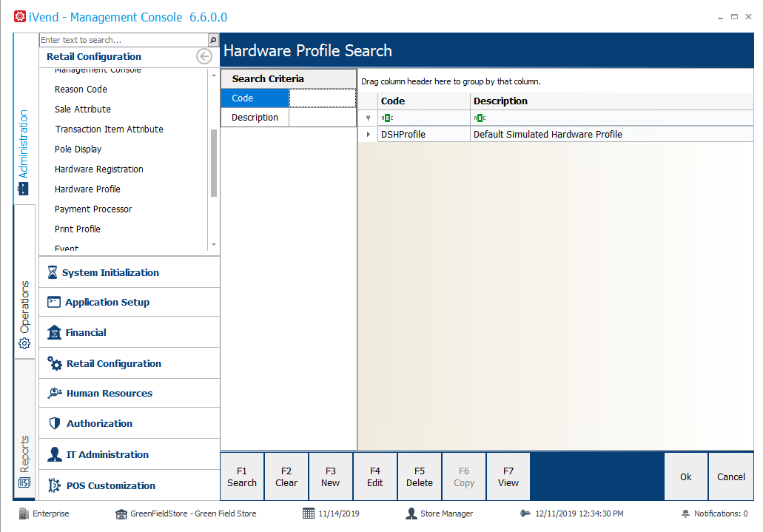Click the POS Customization tools icon
The height and width of the screenshot is (532, 763).
[x=54, y=485]
